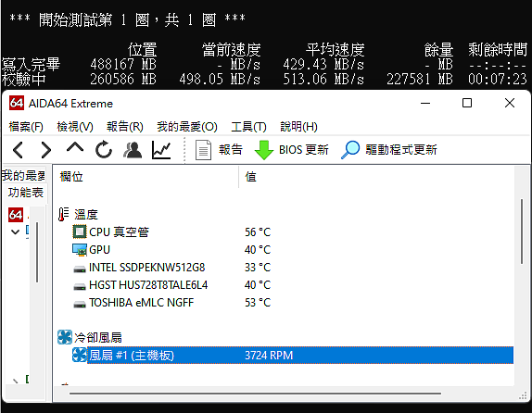532x413 pixels.
Task: Open the 報告(R) menu
Action: coord(125,127)
